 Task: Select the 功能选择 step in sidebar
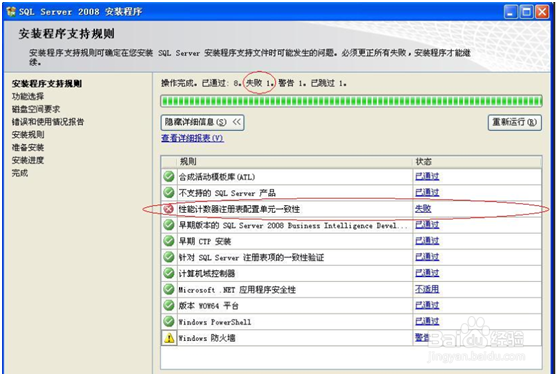coord(28,96)
